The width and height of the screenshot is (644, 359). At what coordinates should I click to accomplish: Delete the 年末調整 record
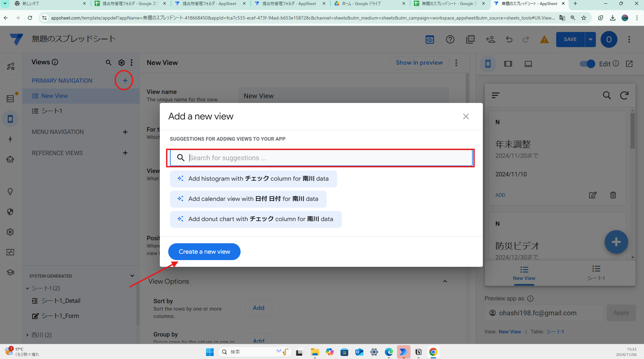coord(613,195)
